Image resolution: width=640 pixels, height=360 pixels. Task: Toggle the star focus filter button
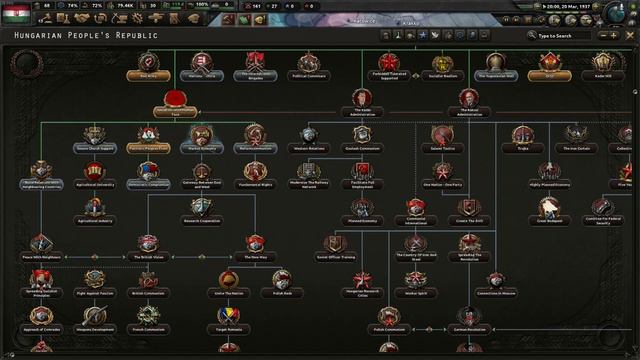pos(423,35)
